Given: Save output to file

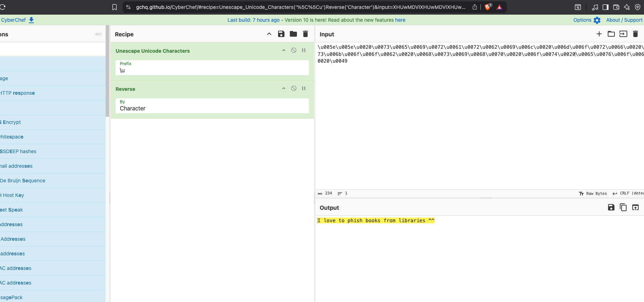Looking at the screenshot, I should click(x=611, y=207).
